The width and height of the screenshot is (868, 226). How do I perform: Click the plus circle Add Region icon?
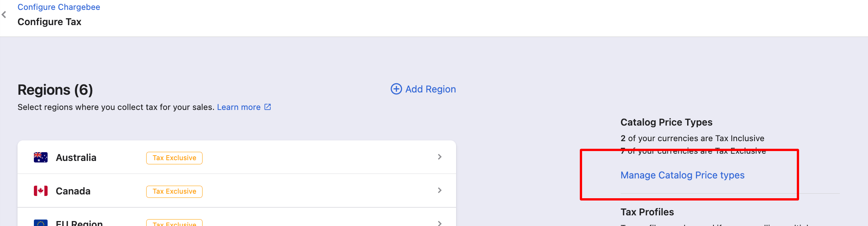point(396,89)
